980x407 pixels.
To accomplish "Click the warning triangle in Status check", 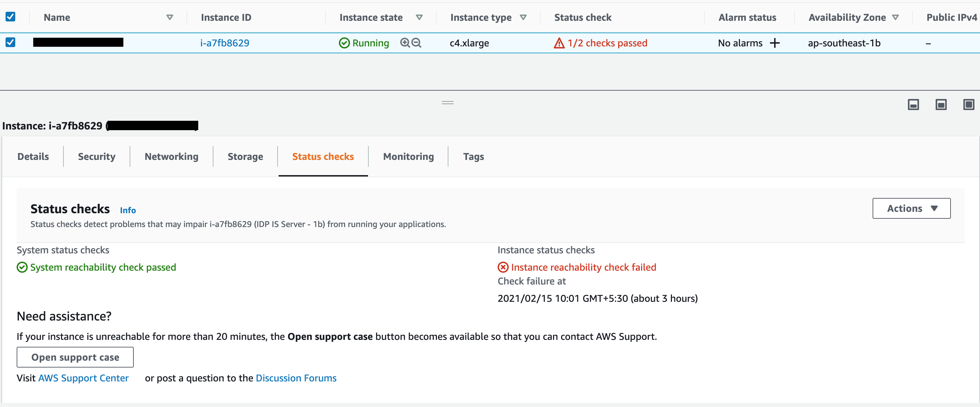I will [x=559, y=43].
